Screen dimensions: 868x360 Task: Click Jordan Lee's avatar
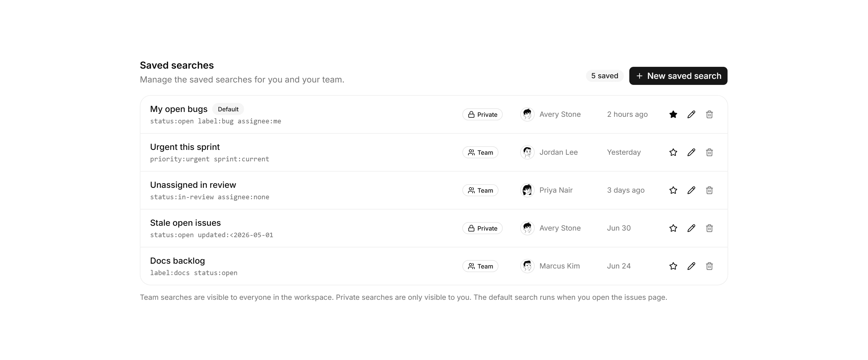[527, 152]
